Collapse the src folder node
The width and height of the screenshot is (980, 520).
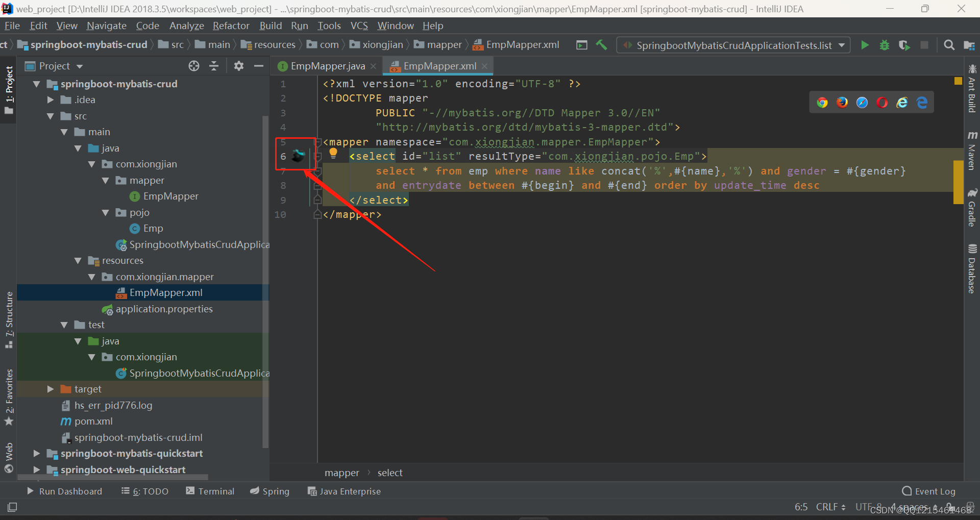(x=51, y=116)
